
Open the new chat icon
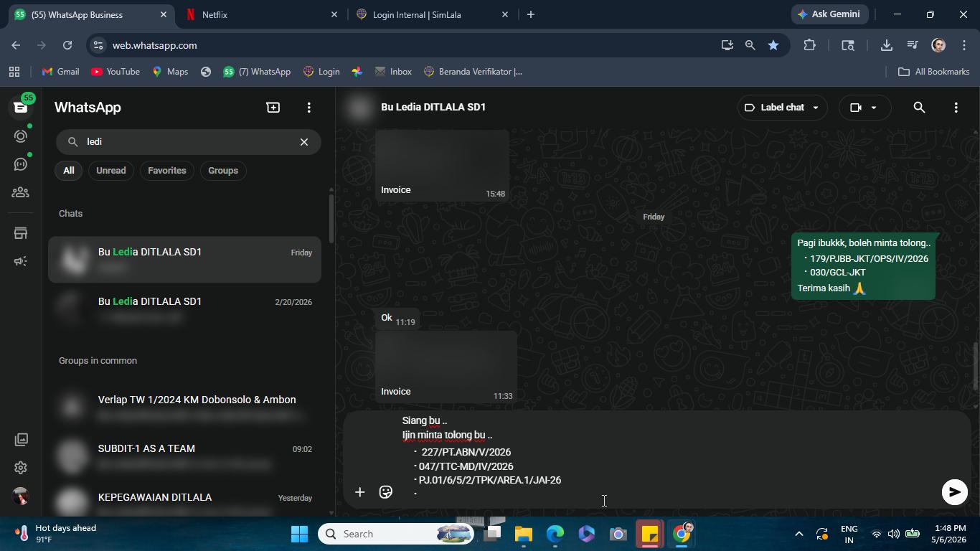click(273, 107)
